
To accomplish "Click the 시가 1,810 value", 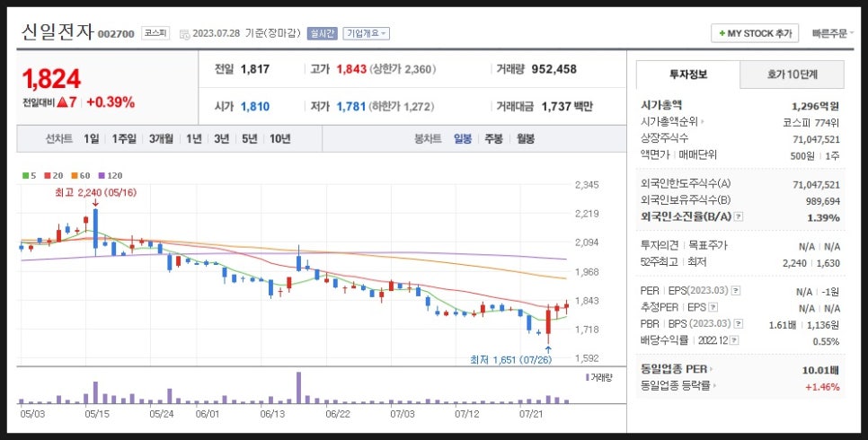I will (x=255, y=106).
